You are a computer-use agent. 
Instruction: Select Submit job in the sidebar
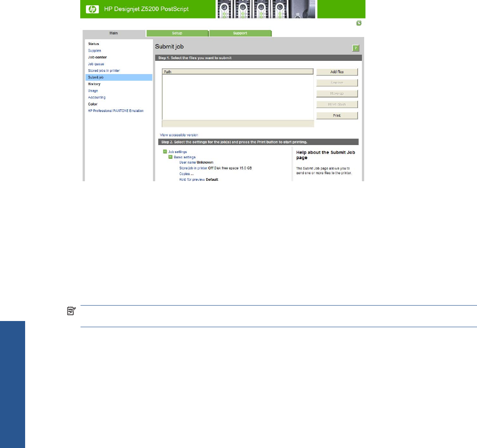coord(119,77)
